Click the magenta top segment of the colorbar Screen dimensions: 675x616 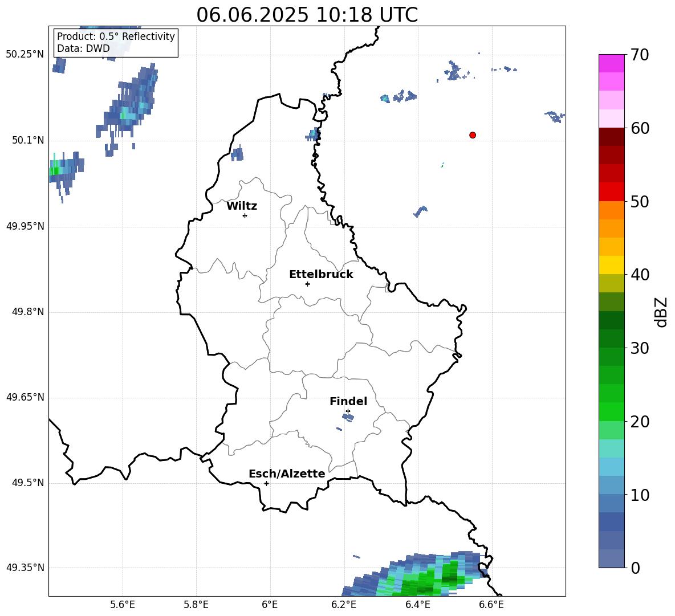click(x=611, y=63)
